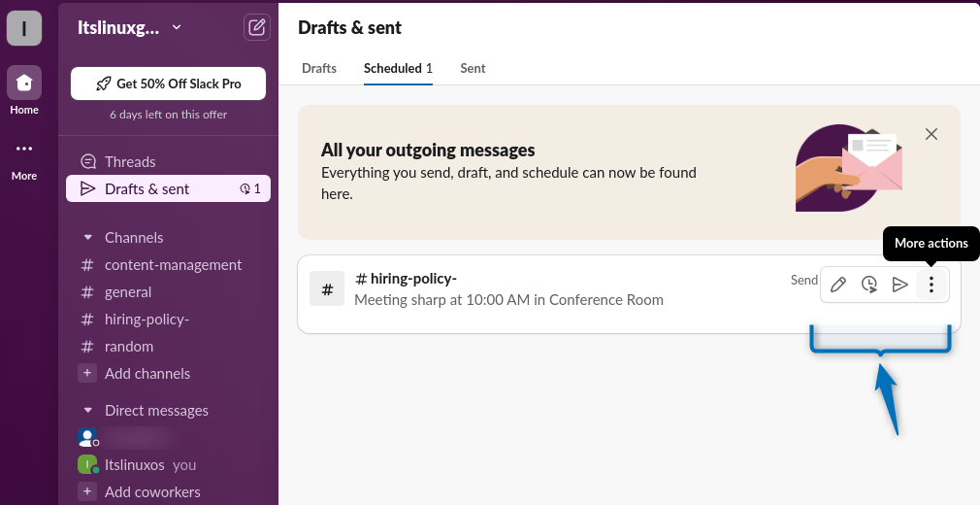Click the edit pencil icon on scheduled message
This screenshot has width=980, height=505.
(x=839, y=285)
